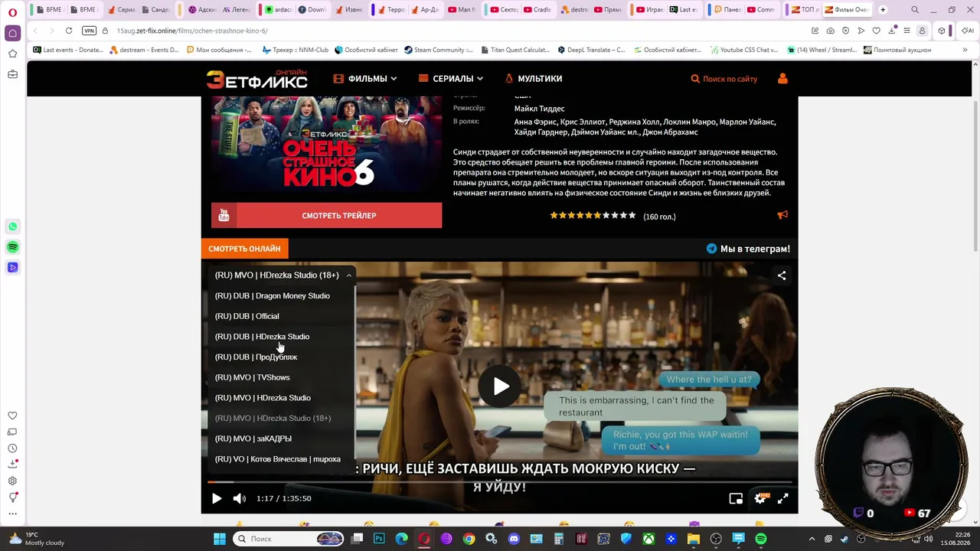
Task: Open bookmark DeepL Translate
Action: 591,50
